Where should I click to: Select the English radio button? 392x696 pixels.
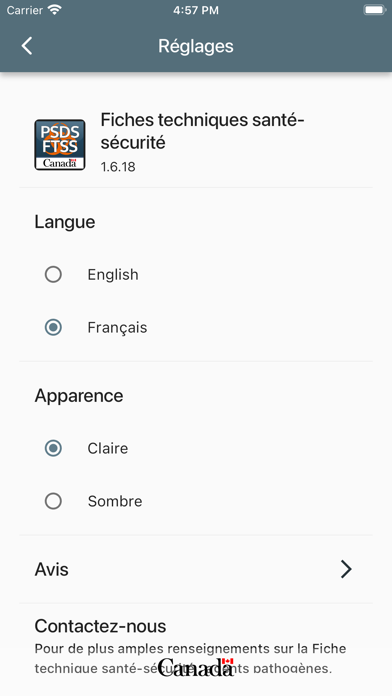click(x=53, y=274)
